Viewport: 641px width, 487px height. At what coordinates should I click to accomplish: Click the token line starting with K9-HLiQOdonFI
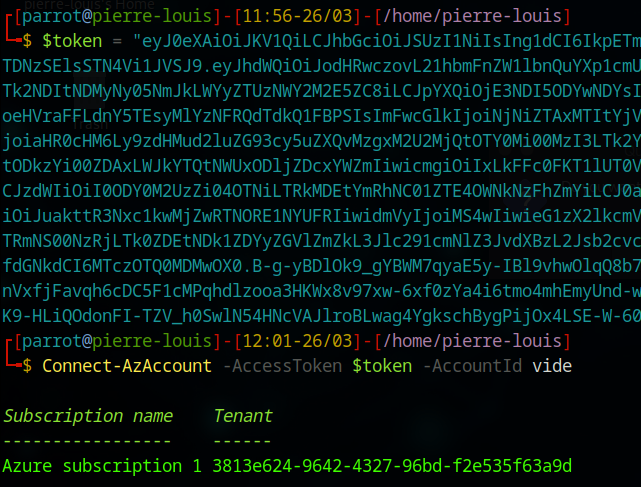click(321, 316)
